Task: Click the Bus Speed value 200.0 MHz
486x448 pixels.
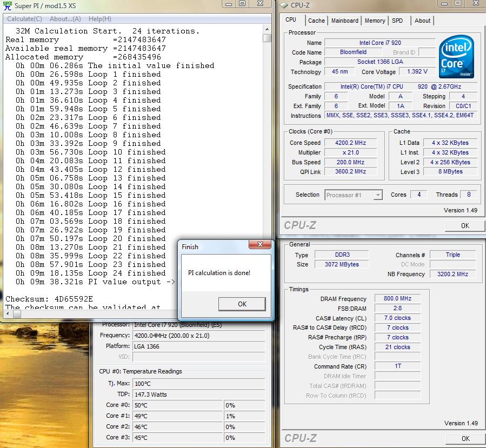Action: click(350, 162)
